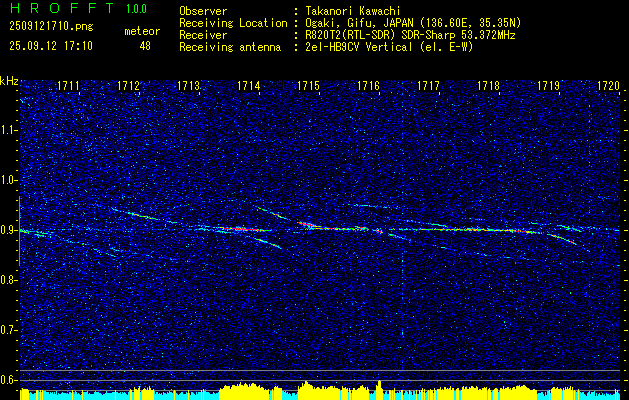Click the 1717 time marker
Viewport: 629px width, 400px height.
tap(428, 85)
